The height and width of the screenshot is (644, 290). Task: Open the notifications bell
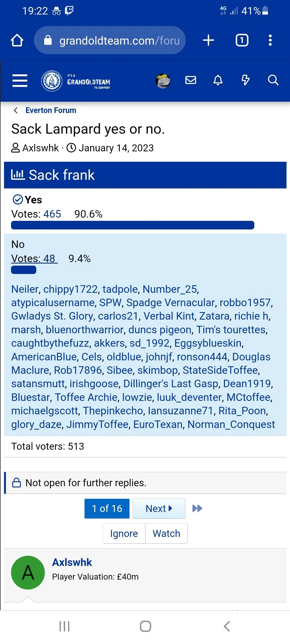218,80
